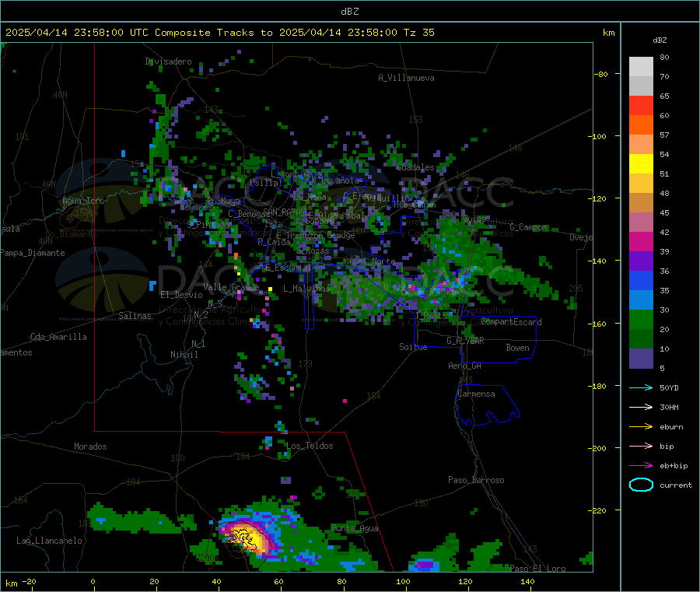Image resolution: width=700 pixels, height=592 pixels.
Task: Click the dBZ color scale header
Action: tap(660, 40)
